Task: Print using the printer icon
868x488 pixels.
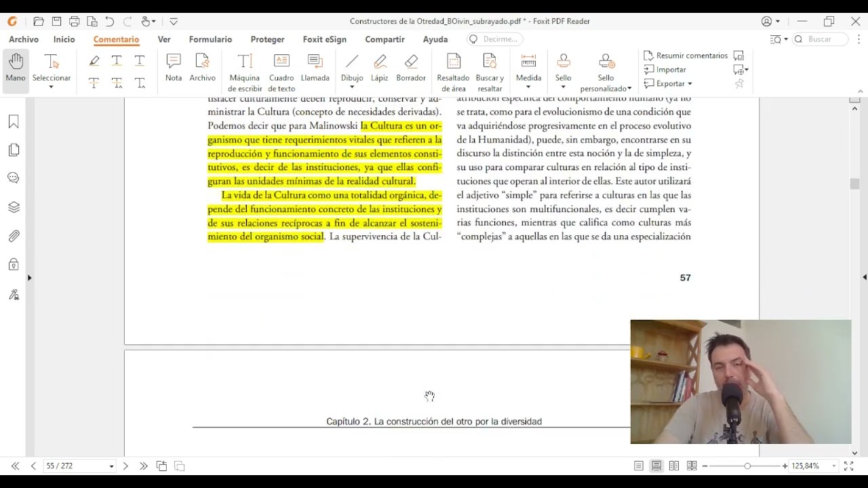Action: [75, 22]
